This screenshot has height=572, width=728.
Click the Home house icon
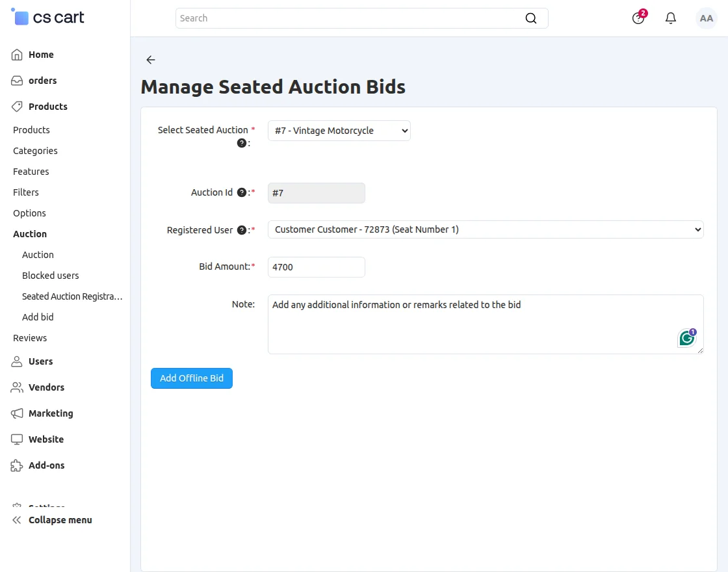[x=17, y=55]
